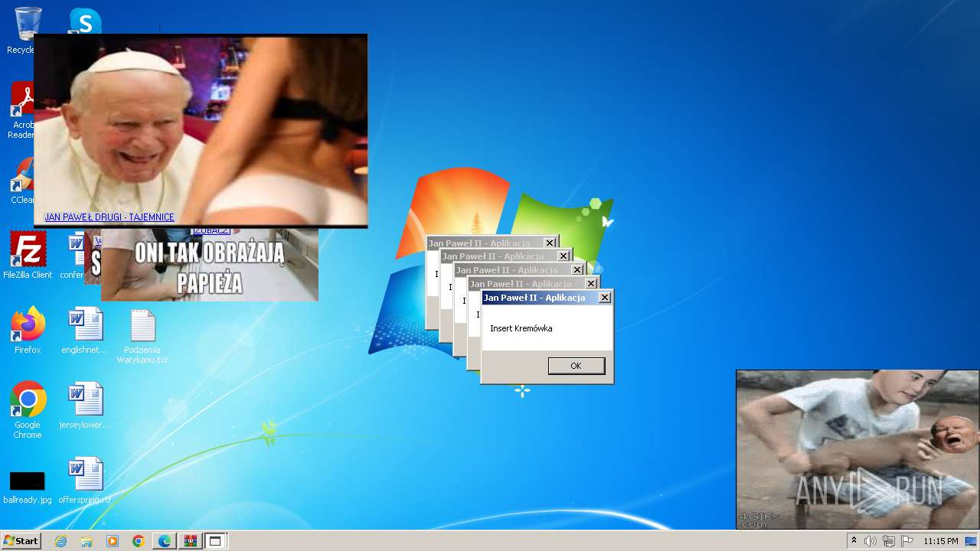980x551 pixels.
Task: Open the Action Center flag icon
Action: (907, 541)
